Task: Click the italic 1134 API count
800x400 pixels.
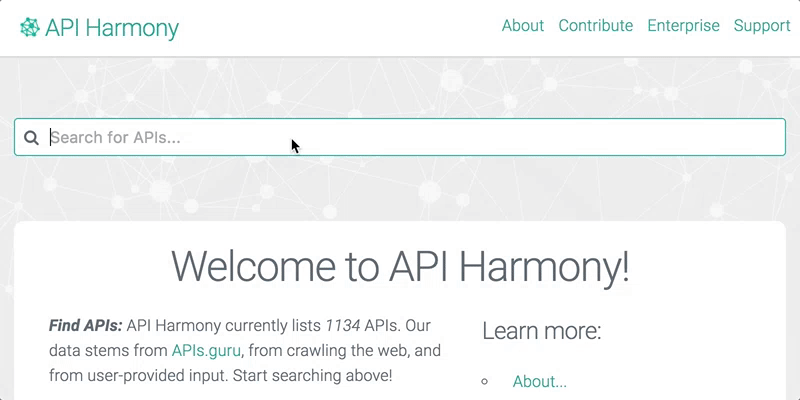Action: [343, 326]
